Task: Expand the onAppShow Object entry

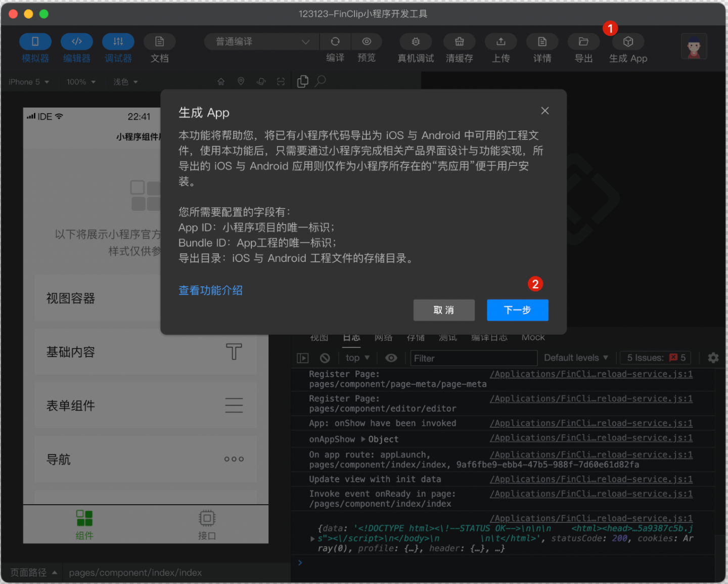Action: click(x=362, y=439)
